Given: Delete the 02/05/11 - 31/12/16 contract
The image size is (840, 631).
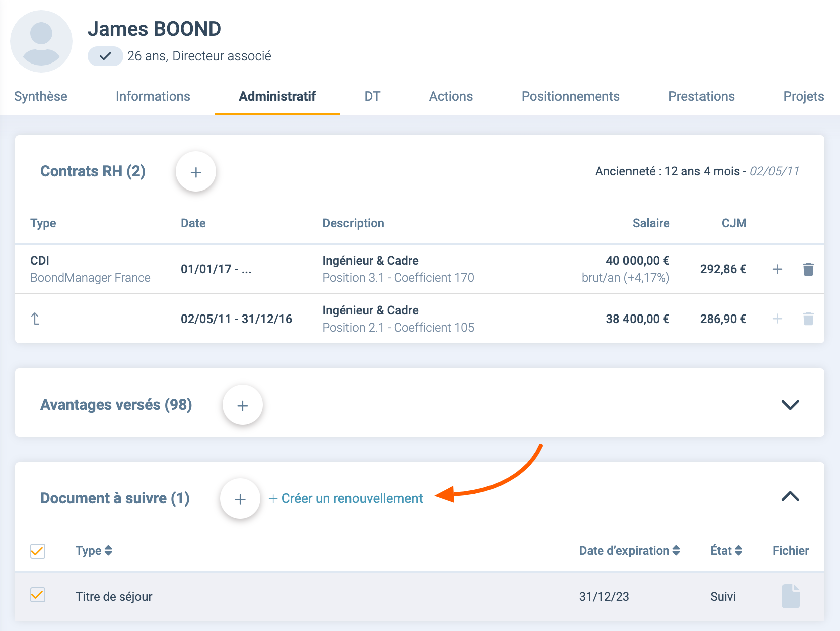Looking at the screenshot, I should click(808, 319).
